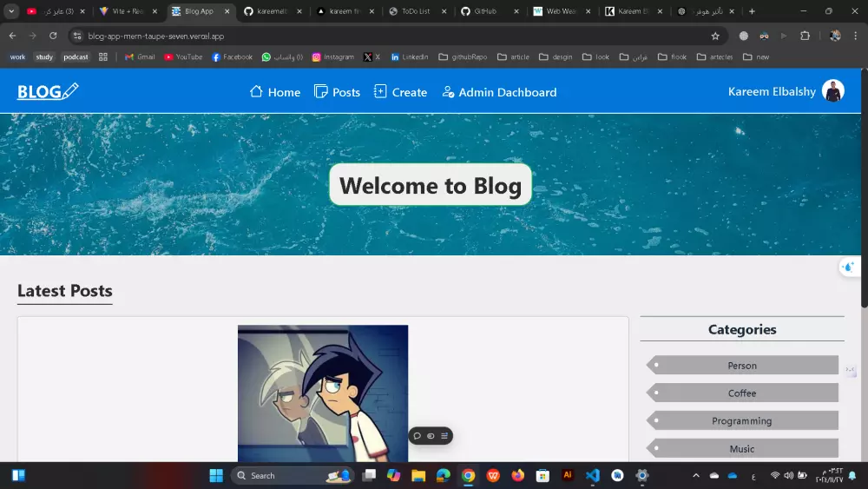Expand the look bookmark folder
The width and height of the screenshot is (868, 489).
[596, 57]
